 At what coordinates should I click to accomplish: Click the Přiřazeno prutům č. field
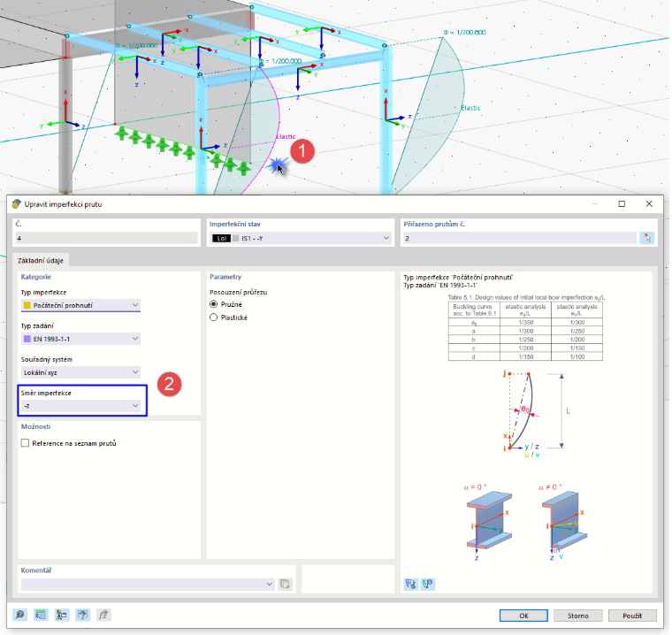coord(519,238)
